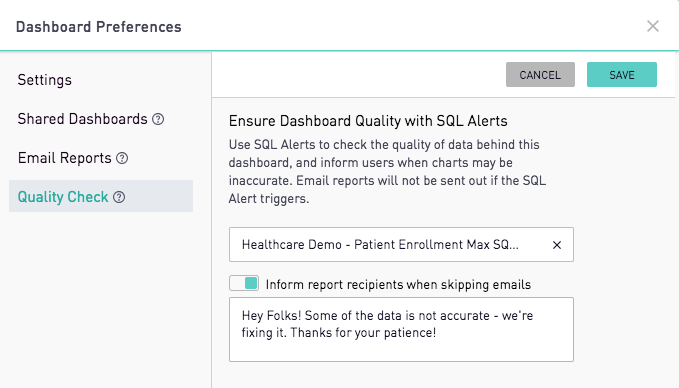The image size is (679, 388).
Task: Cancel the preference changes
Action: point(540,74)
